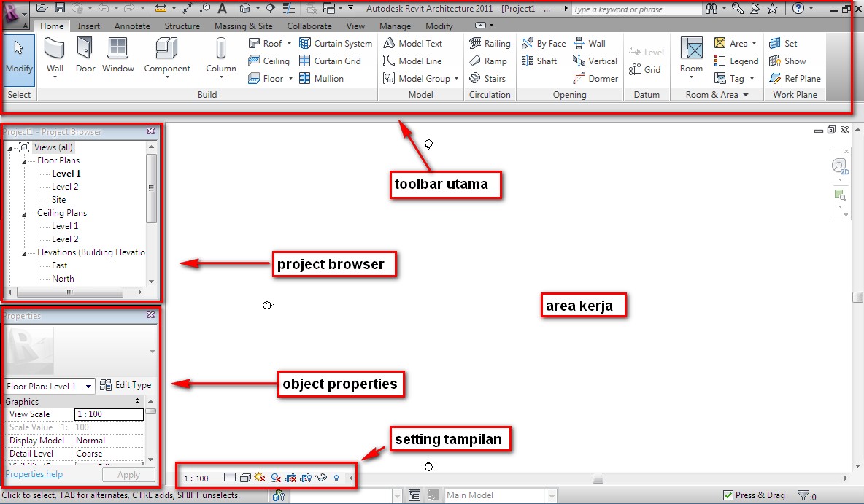Collapse Floor Plans branch
864x504 pixels.
pyautogui.click(x=24, y=161)
